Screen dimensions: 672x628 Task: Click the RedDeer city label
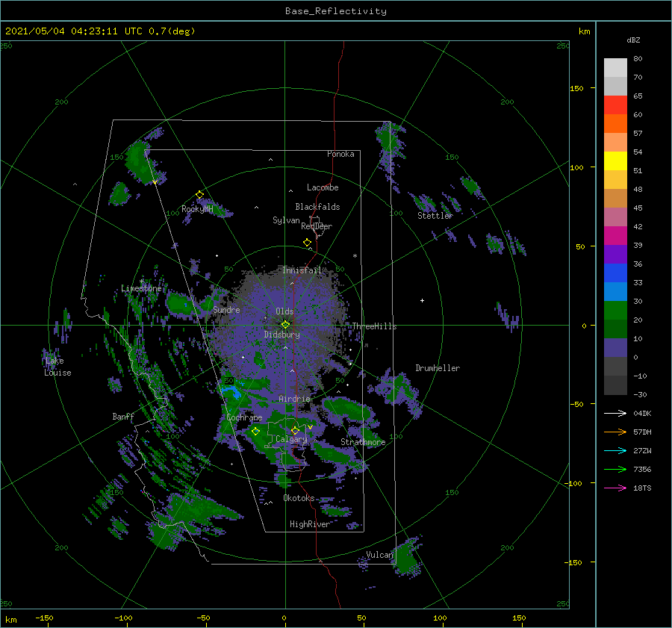click(x=317, y=226)
